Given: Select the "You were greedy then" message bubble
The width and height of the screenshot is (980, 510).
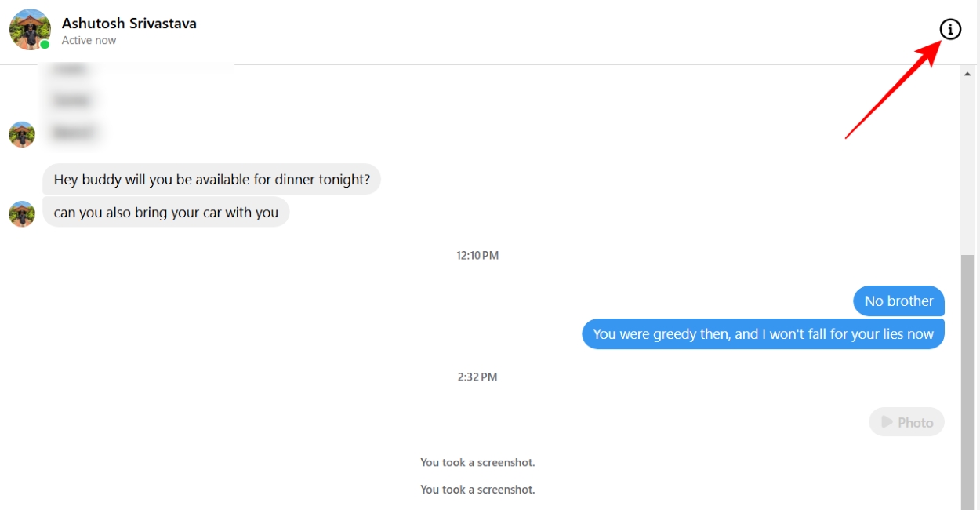Looking at the screenshot, I should coord(763,334).
